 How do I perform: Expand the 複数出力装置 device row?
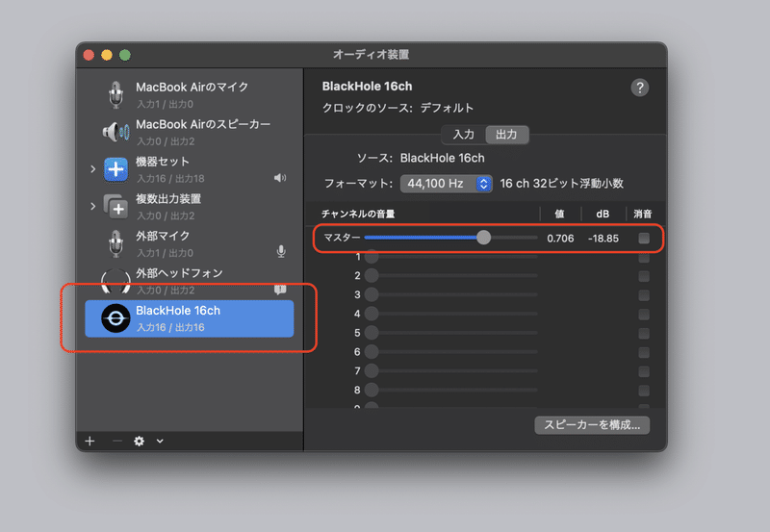click(x=92, y=206)
